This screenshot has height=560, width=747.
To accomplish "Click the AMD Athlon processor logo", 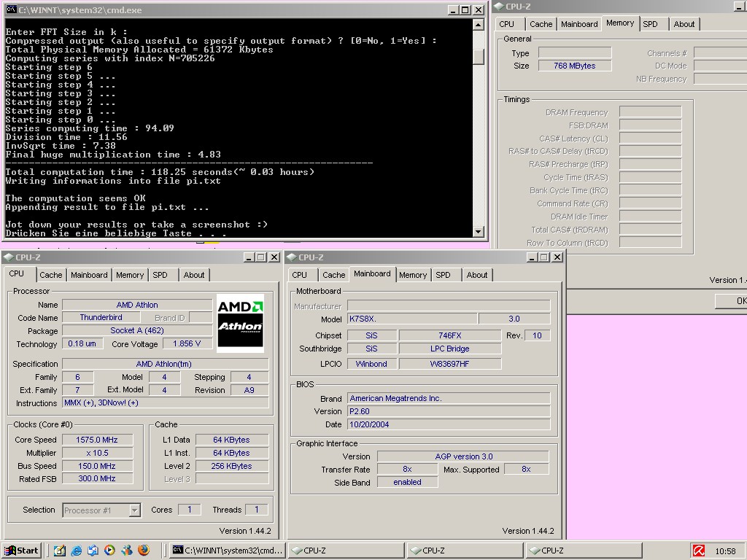I will click(240, 323).
